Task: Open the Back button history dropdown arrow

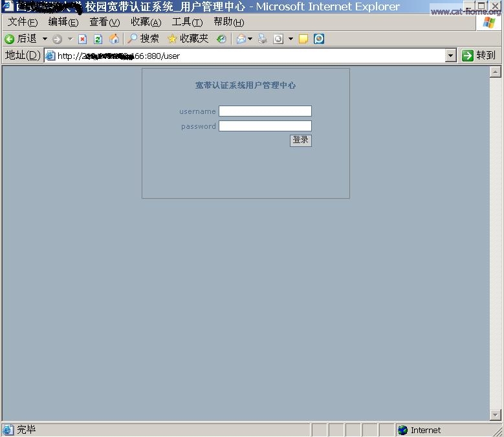Action: pyautogui.click(x=45, y=39)
